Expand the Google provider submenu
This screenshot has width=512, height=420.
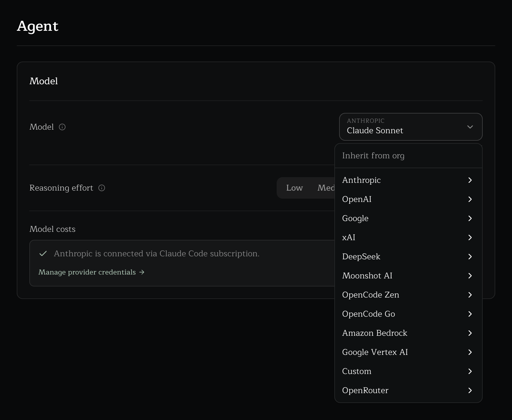point(408,218)
